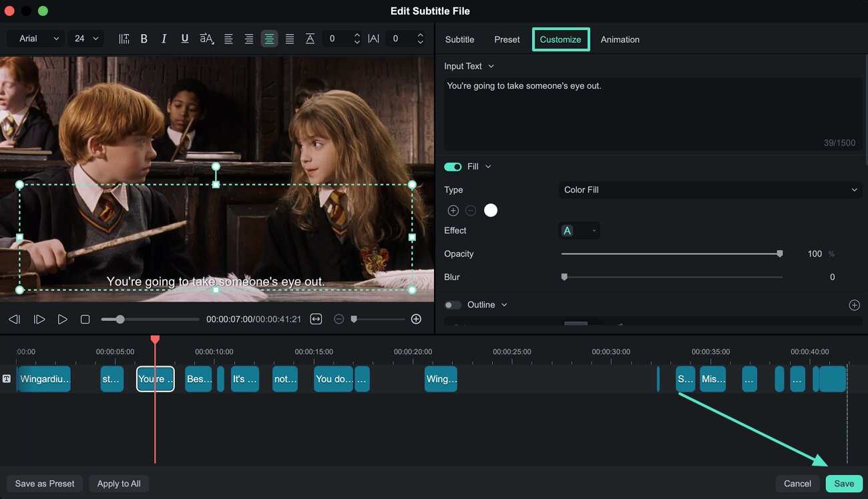This screenshot has height=499, width=868.
Task: Open the Effect style dropdown
Action: point(579,231)
